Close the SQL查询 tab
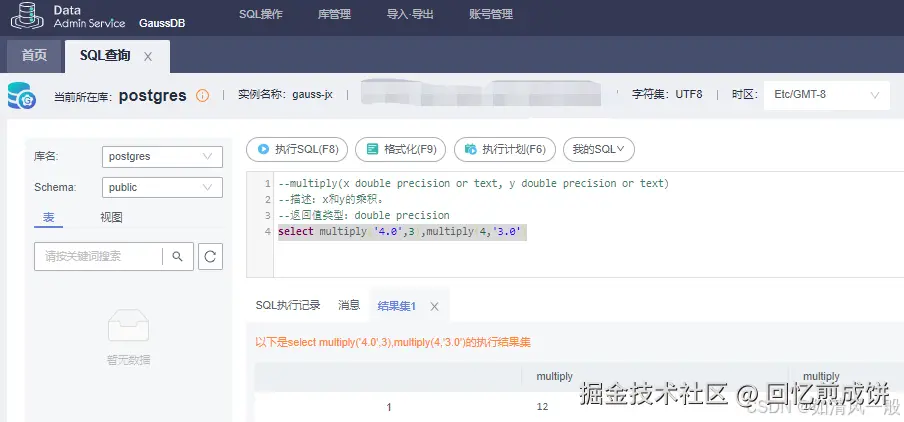The height and width of the screenshot is (422, 904). coord(148,56)
